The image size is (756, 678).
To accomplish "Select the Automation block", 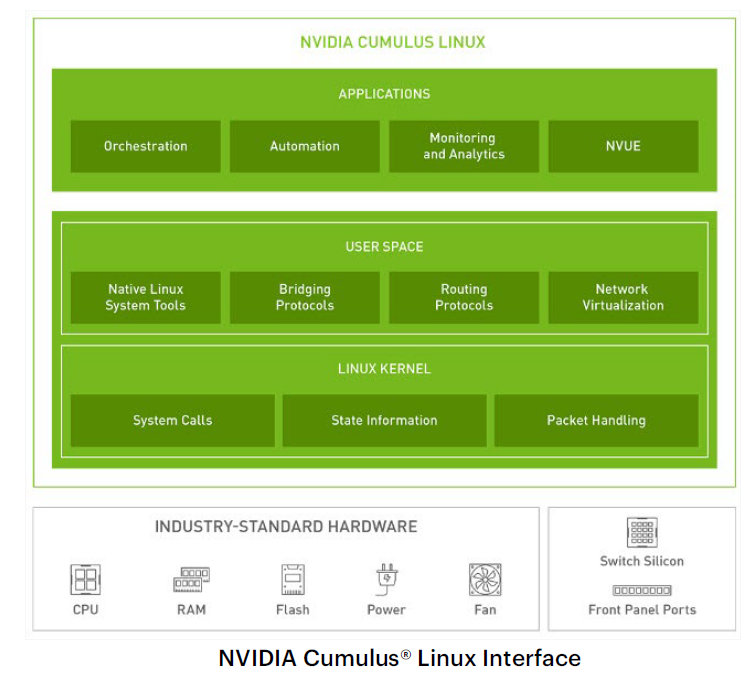I will (304, 146).
